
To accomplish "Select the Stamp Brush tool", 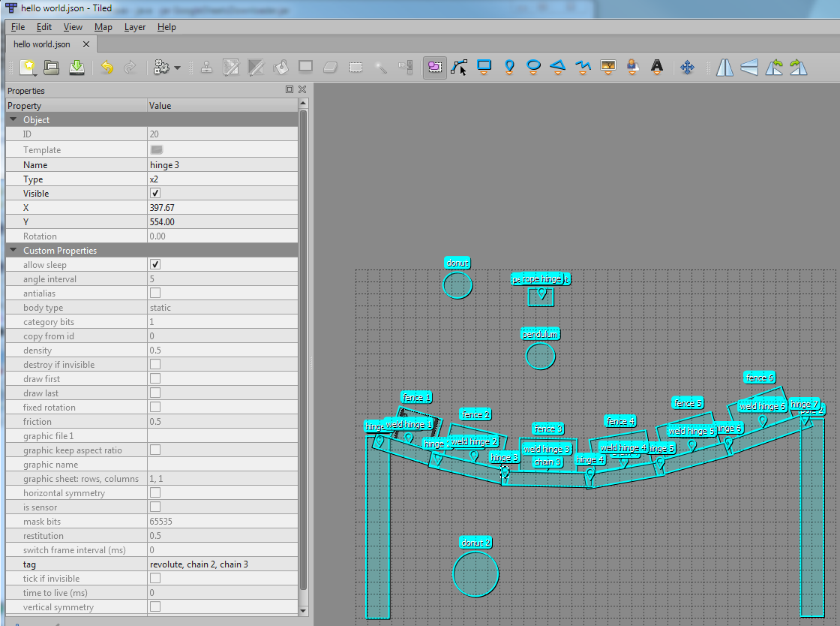I will pos(205,67).
